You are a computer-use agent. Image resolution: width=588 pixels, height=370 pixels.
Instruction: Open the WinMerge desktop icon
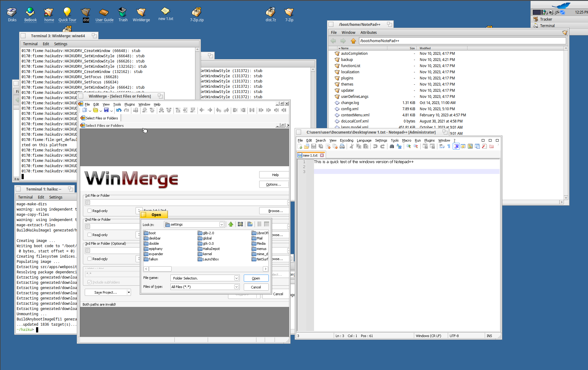pos(141,14)
